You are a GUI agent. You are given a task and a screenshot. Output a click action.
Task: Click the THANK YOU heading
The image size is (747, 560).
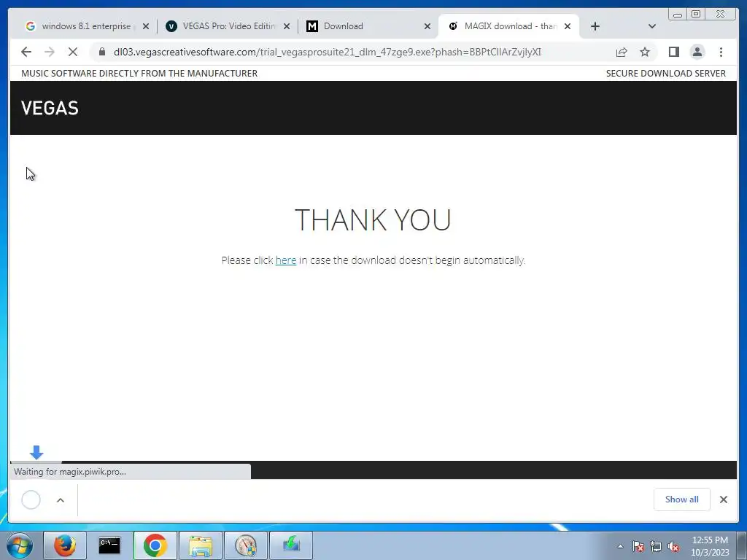click(373, 219)
